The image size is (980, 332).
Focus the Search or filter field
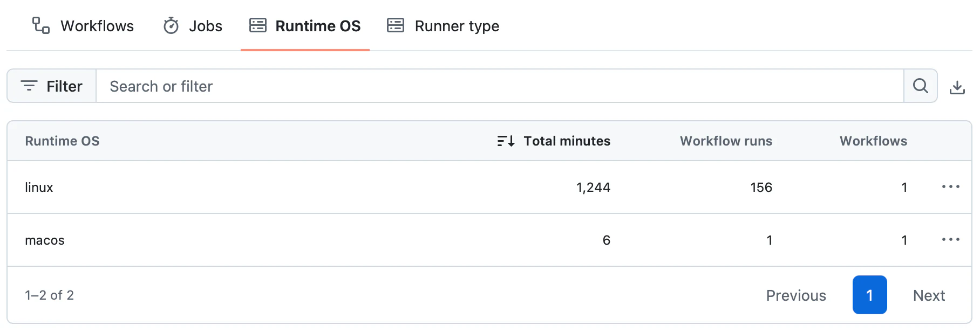tap(500, 86)
